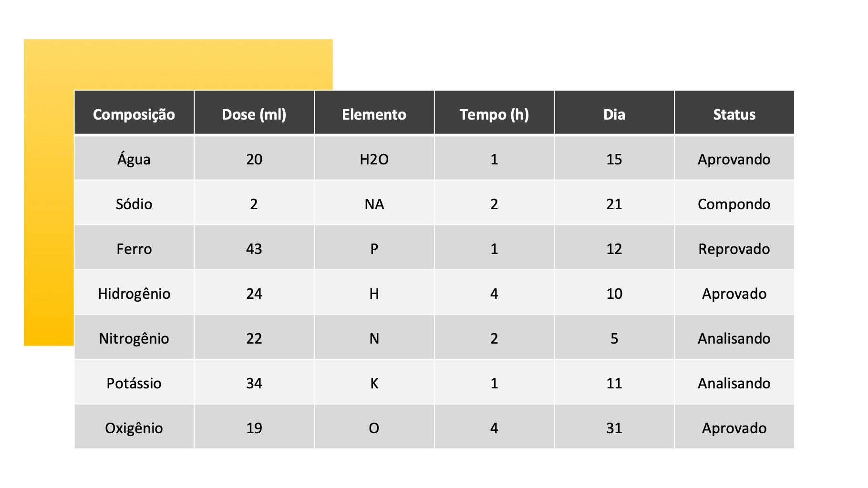Screen dimensions: 868x488
Task: Select the Ferro cell
Action: point(134,249)
